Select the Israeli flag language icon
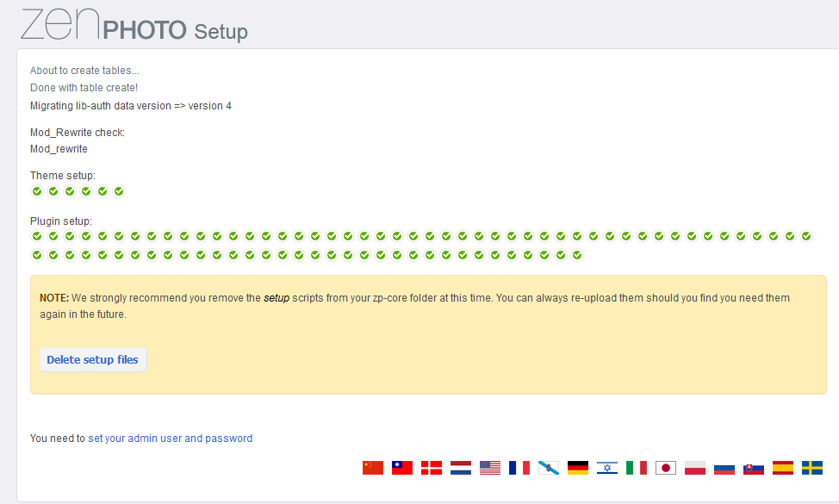The height and width of the screenshot is (504, 839). coord(607,468)
